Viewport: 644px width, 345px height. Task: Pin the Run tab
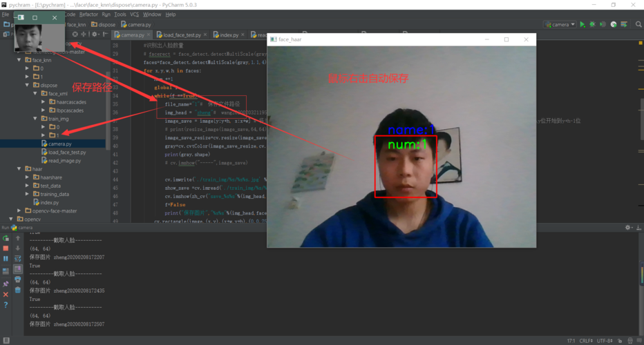pos(6,284)
